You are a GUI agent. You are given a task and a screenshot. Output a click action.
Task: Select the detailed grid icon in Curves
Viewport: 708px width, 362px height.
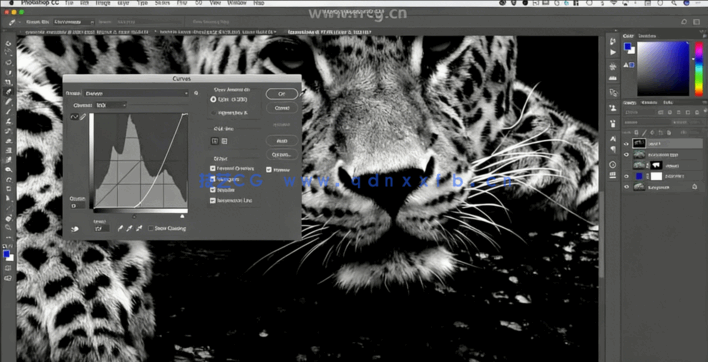224,141
